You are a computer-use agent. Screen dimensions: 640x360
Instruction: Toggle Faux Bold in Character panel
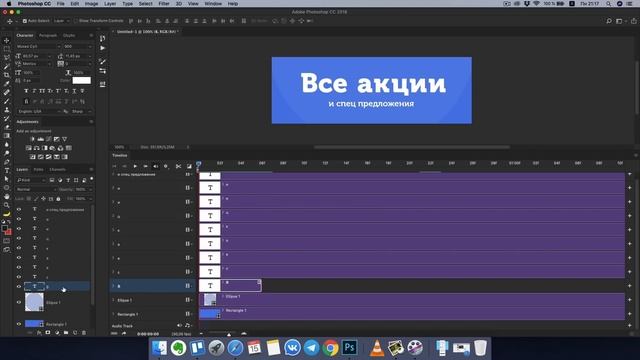click(26, 91)
